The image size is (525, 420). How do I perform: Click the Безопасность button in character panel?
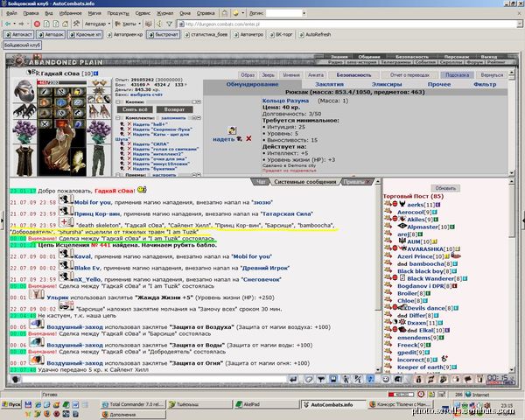tap(353, 75)
